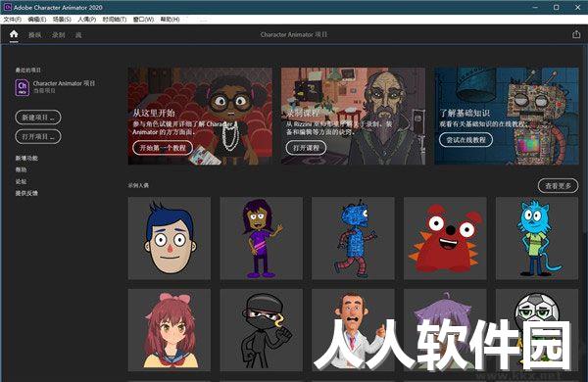Select the red monster puppet thumbnail

coord(446,238)
